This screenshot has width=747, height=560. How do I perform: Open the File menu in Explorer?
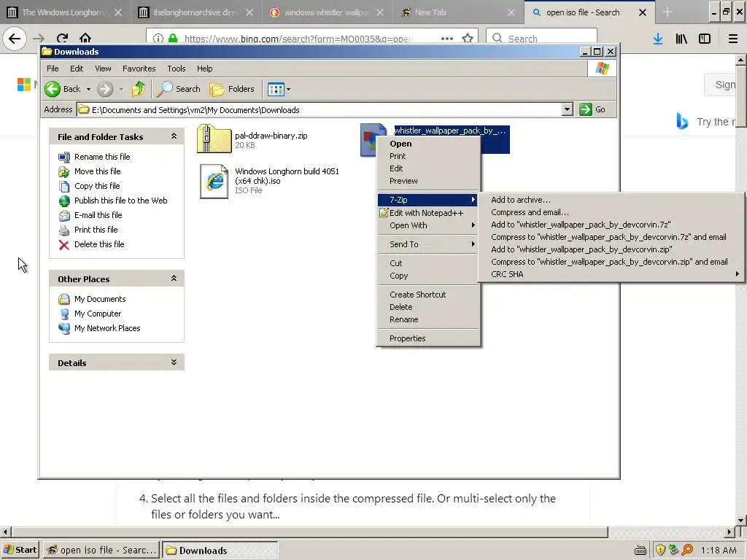[x=53, y=69]
